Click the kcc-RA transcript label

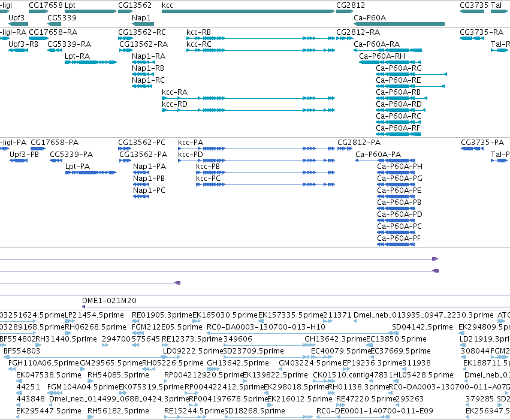pyautogui.click(x=174, y=92)
